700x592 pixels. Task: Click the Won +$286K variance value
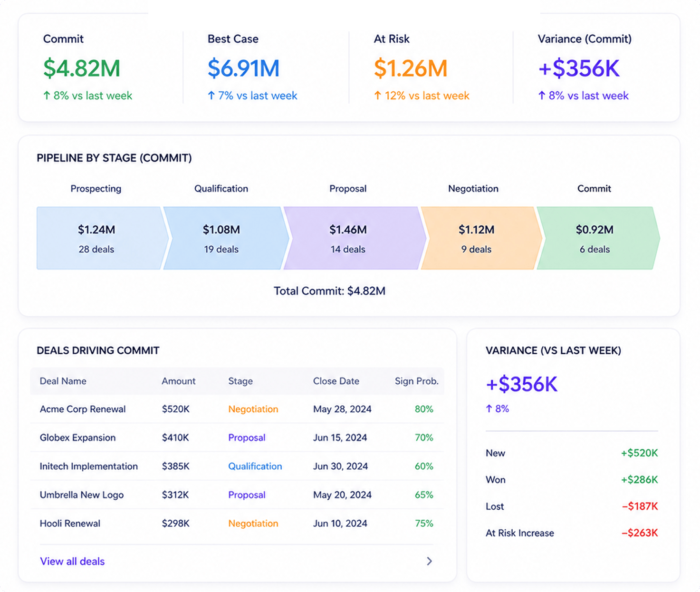[639, 480]
